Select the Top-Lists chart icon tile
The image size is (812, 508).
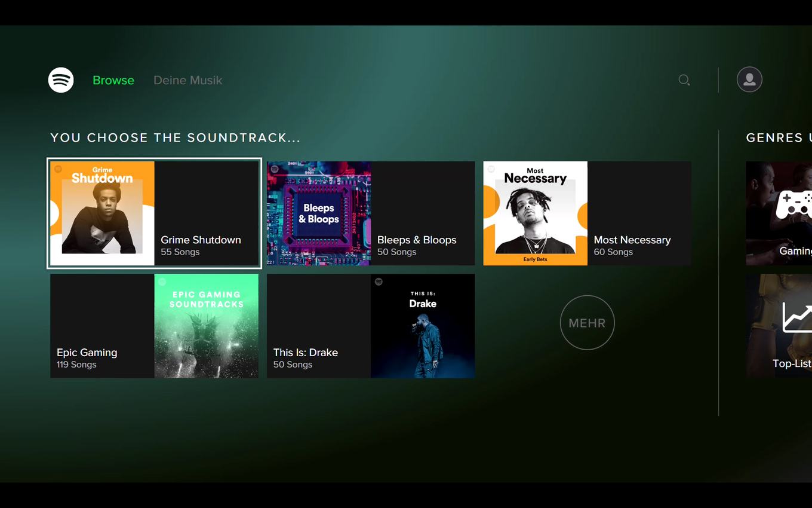(779, 326)
